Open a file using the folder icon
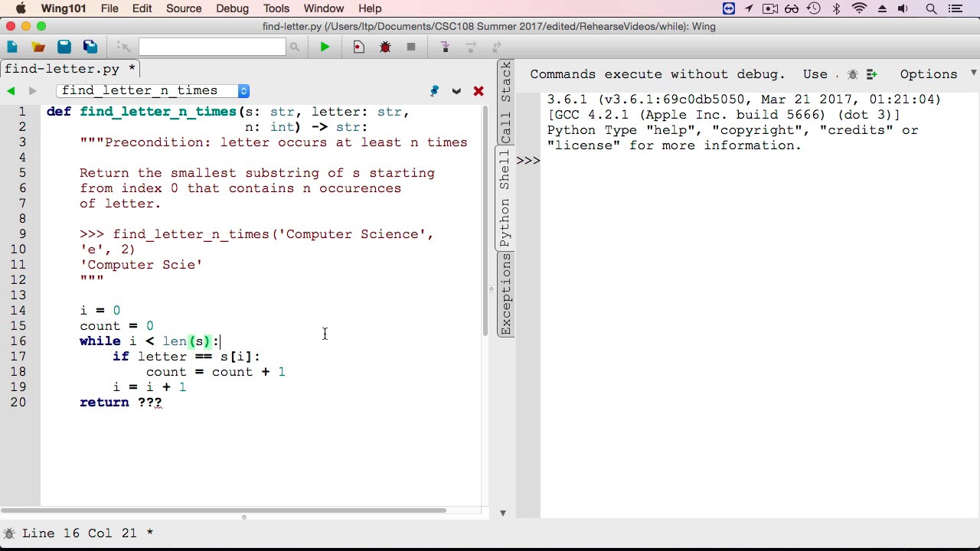980x551 pixels. (x=38, y=47)
